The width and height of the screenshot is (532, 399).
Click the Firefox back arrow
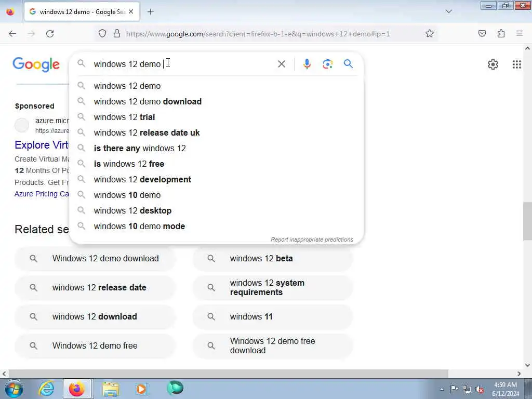pos(12,34)
